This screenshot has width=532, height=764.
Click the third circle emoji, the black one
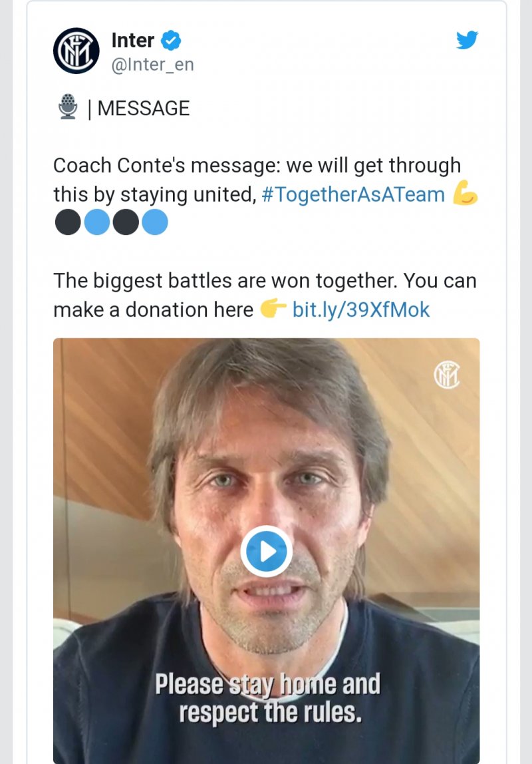[126, 223]
